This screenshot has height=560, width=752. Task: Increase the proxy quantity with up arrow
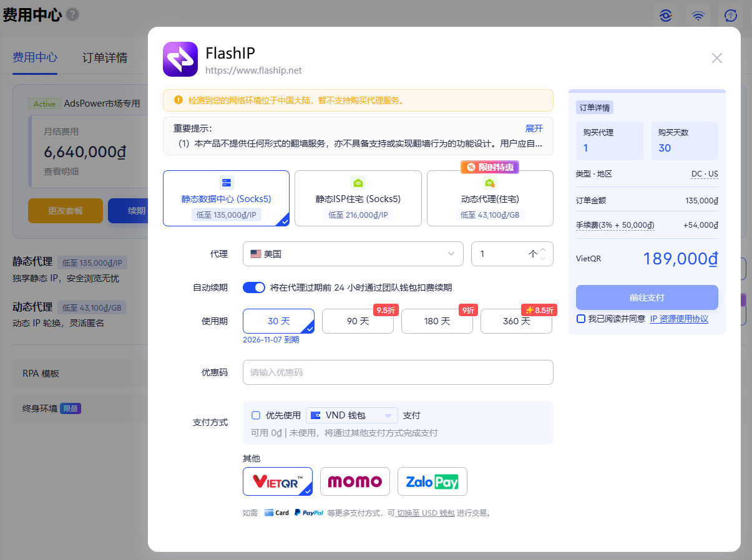tap(543, 249)
